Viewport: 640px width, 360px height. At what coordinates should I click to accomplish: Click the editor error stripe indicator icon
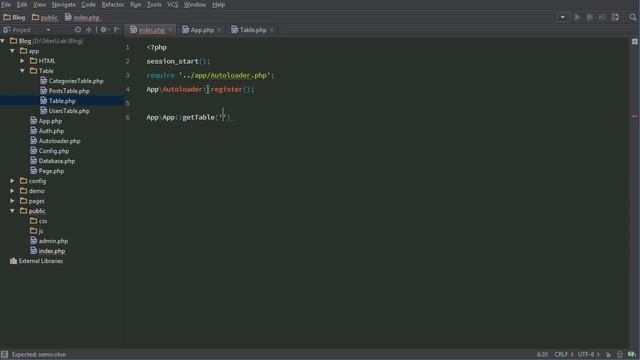point(635,42)
